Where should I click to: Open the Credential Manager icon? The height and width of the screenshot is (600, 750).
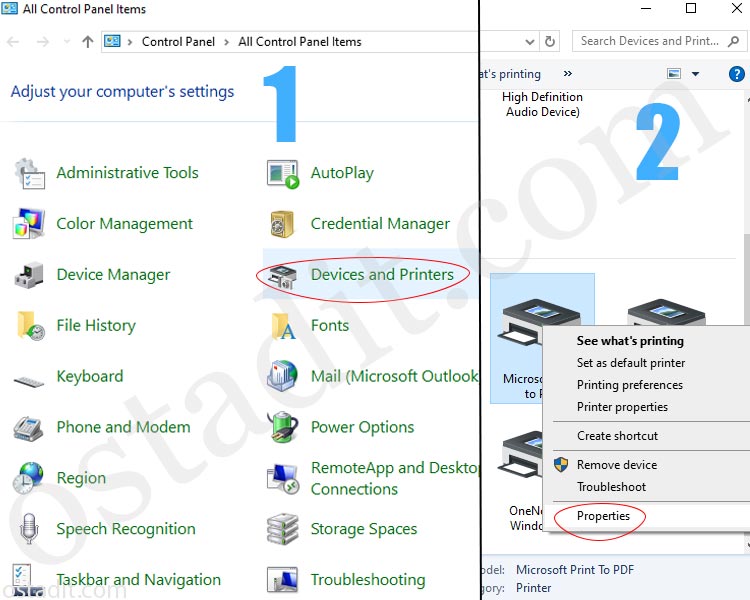pos(283,224)
